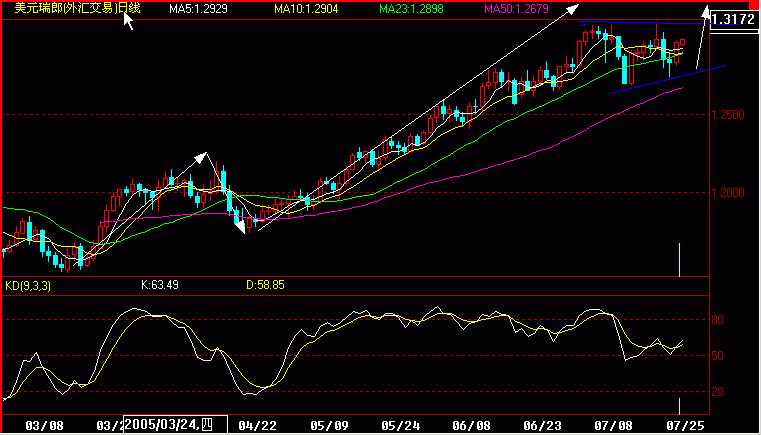Image resolution: width=761 pixels, height=435 pixels.
Task: Click the 2005/03/24,四 date box
Action: pos(175,424)
